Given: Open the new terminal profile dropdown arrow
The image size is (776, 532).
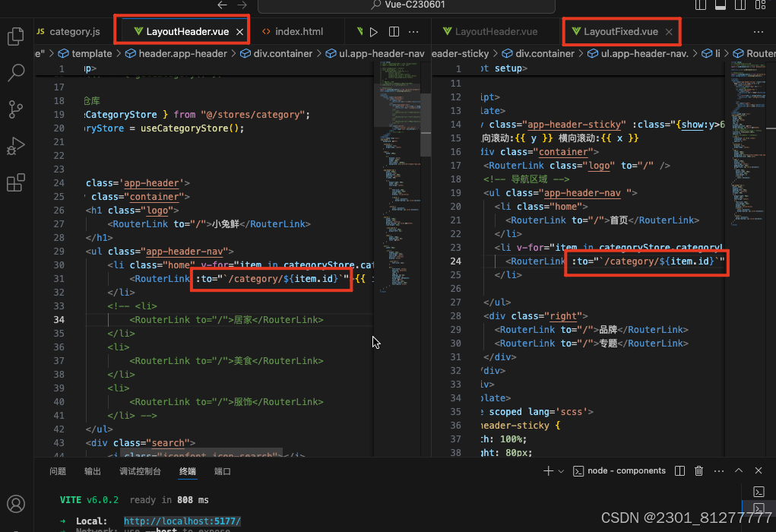Looking at the screenshot, I should [x=561, y=471].
